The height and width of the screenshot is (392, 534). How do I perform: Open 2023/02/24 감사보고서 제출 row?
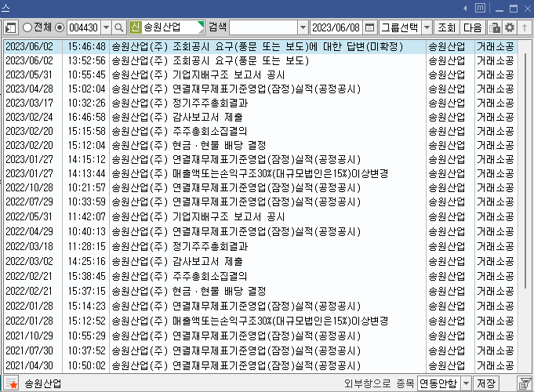click(x=260, y=117)
